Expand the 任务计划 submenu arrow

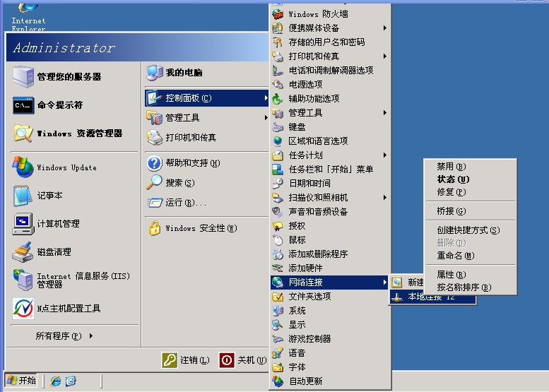(x=385, y=155)
